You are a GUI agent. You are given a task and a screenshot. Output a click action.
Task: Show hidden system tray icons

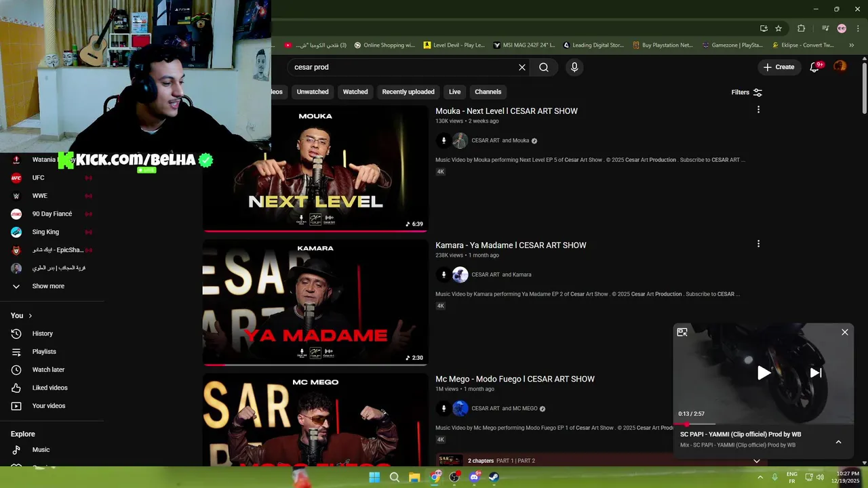click(x=761, y=477)
